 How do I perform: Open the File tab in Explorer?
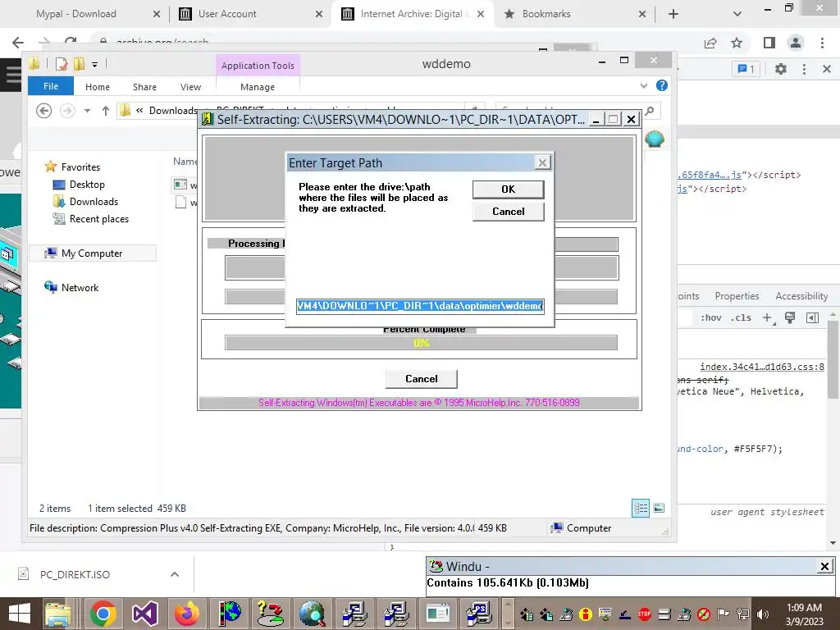[51, 86]
